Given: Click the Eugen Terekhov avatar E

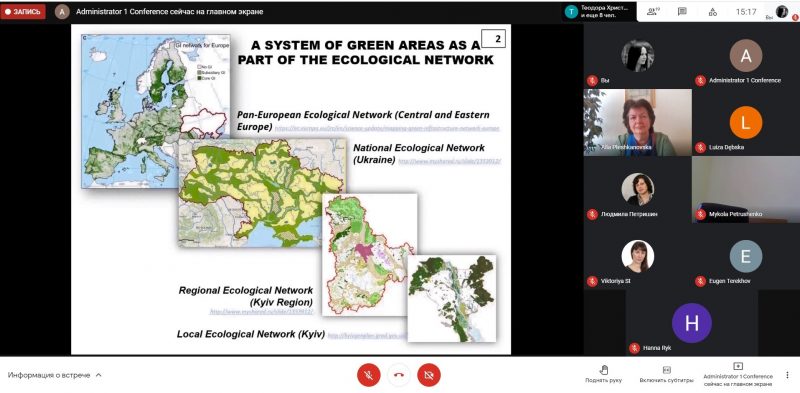Looking at the screenshot, I should point(746,256).
